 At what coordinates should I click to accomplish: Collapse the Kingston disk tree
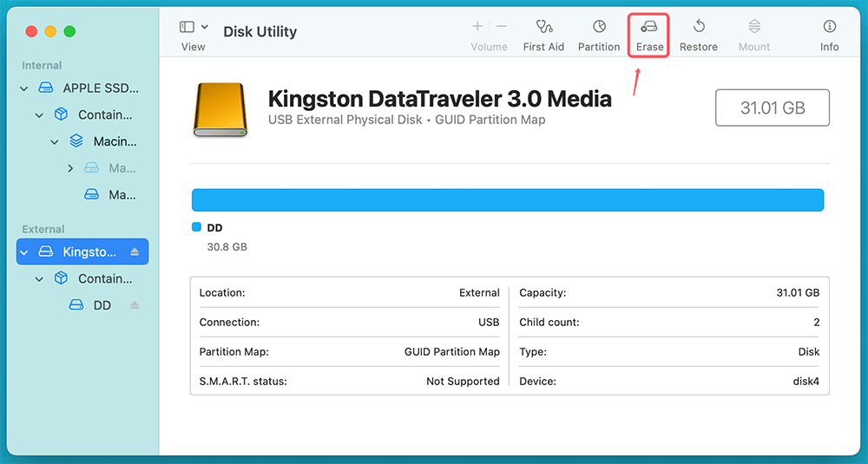coord(23,252)
